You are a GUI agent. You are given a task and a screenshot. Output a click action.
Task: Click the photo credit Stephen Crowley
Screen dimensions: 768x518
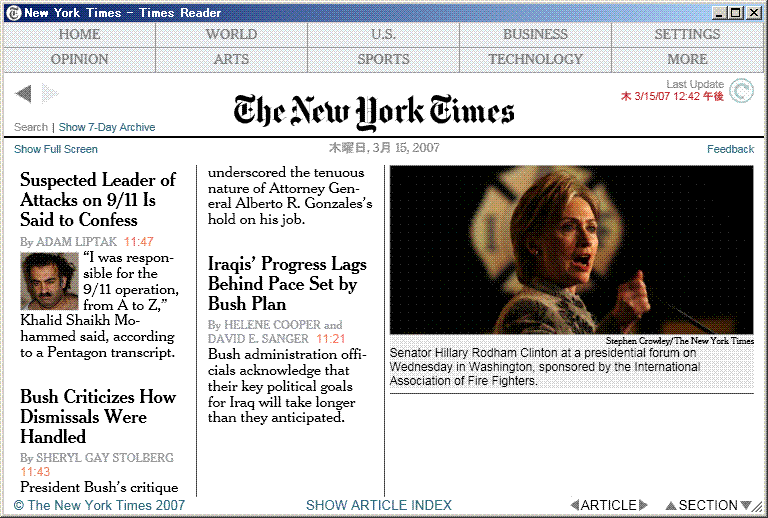(x=679, y=341)
